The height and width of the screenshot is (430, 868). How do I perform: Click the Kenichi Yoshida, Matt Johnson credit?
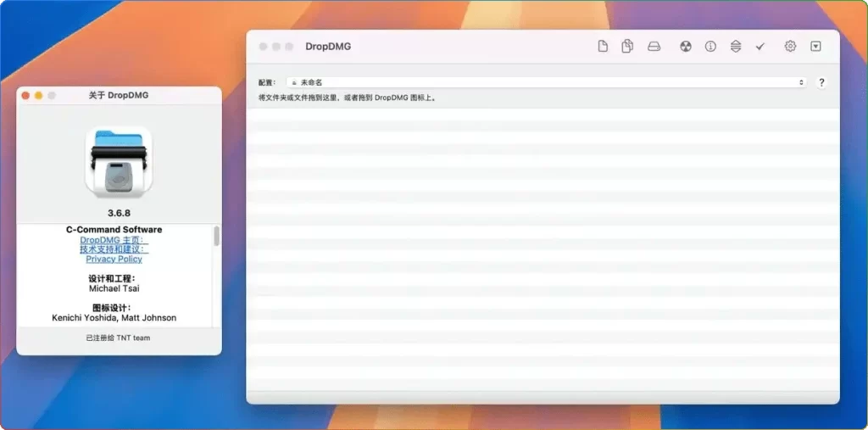114,317
